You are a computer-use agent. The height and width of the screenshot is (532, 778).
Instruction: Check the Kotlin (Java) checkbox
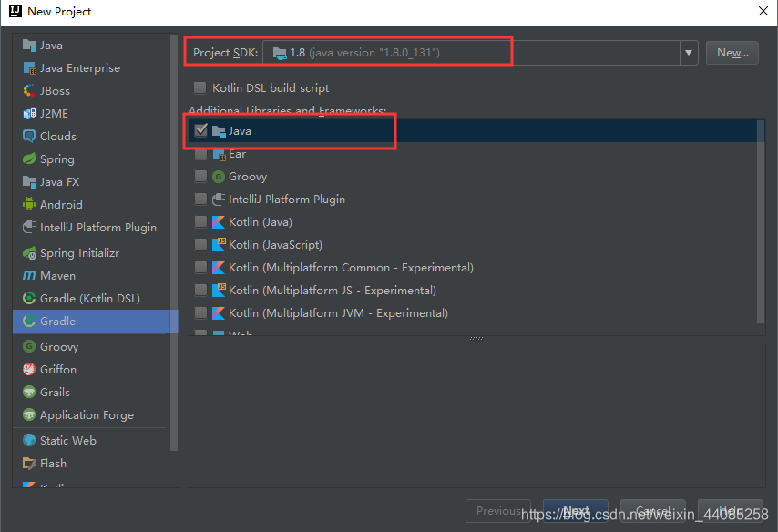(x=201, y=222)
